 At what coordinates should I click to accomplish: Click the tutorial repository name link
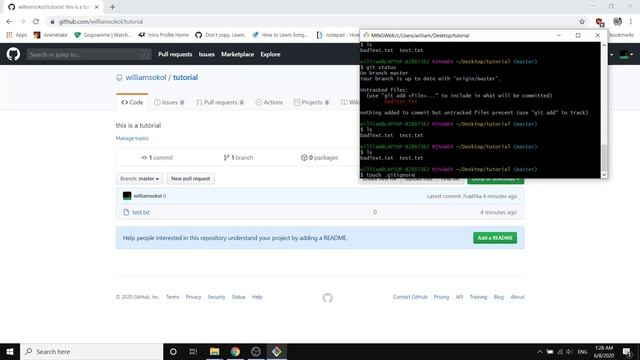185,78
